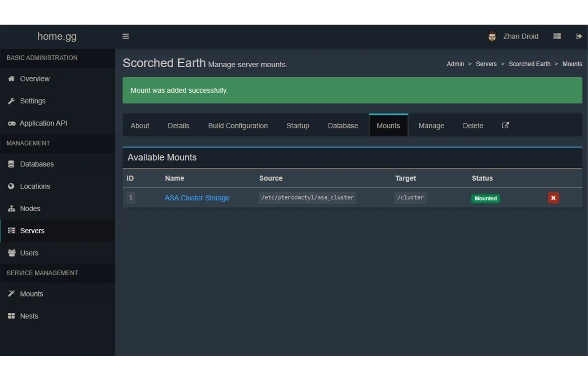The height and width of the screenshot is (380, 588).
Task: Open server list icon beside username
Action: [557, 36]
